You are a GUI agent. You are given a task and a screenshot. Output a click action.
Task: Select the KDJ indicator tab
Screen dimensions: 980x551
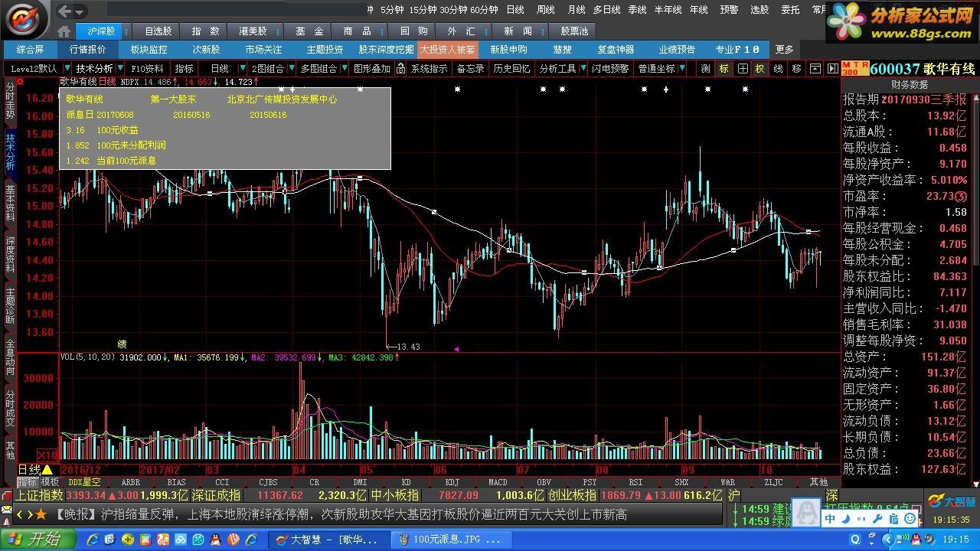point(452,482)
